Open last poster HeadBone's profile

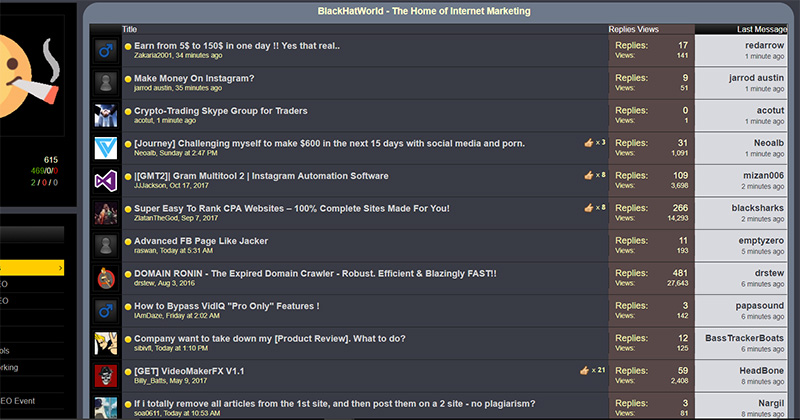(x=762, y=371)
